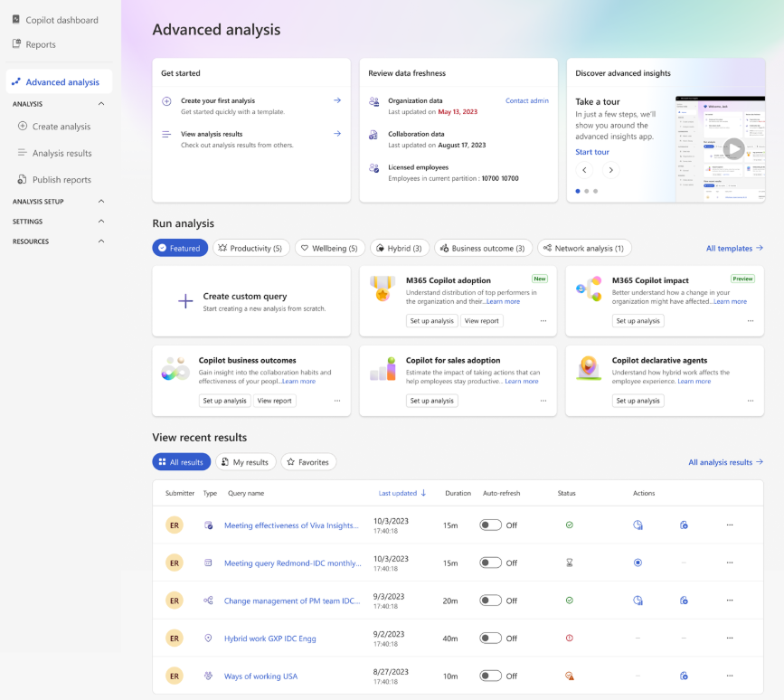
Task: View report for M365 Copilot adoption
Action: pos(481,321)
